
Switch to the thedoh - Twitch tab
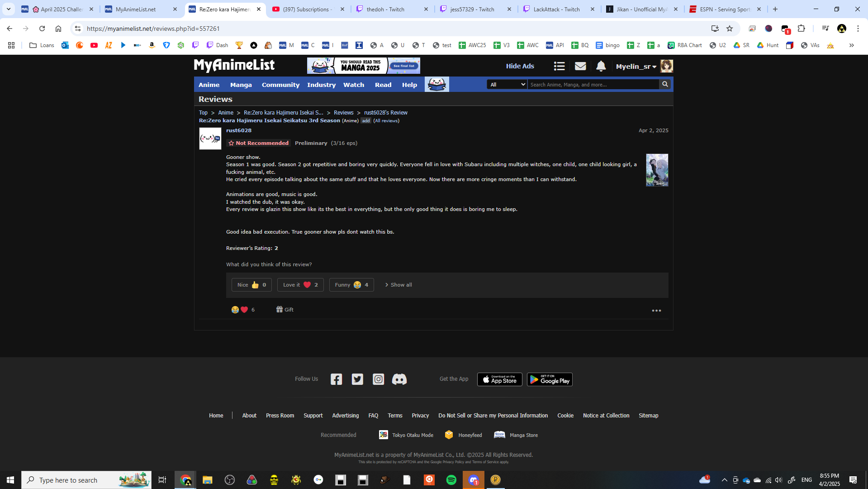[x=392, y=9]
